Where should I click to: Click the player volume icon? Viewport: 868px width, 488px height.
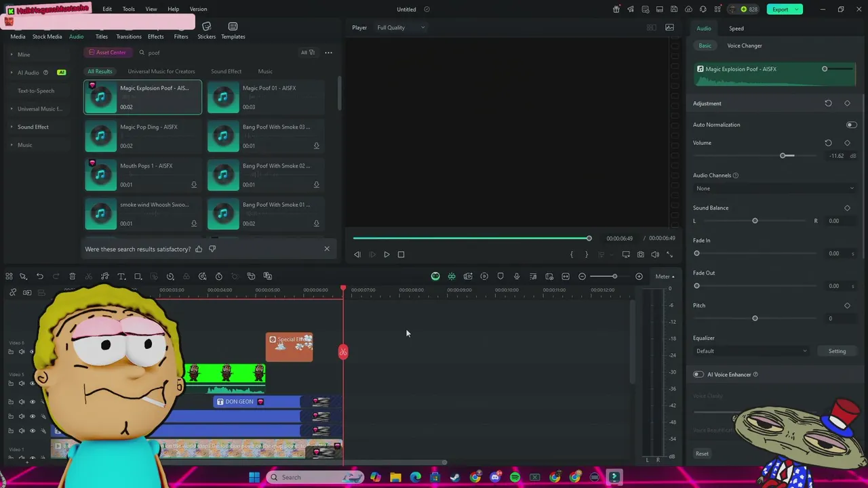pos(655,254)
